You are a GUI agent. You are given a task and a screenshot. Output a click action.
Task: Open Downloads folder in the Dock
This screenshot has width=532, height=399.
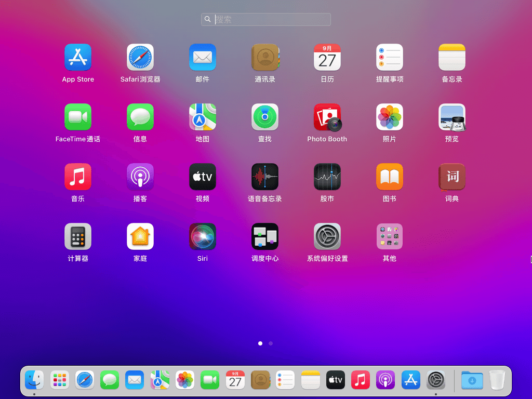(x=472, y=380)
